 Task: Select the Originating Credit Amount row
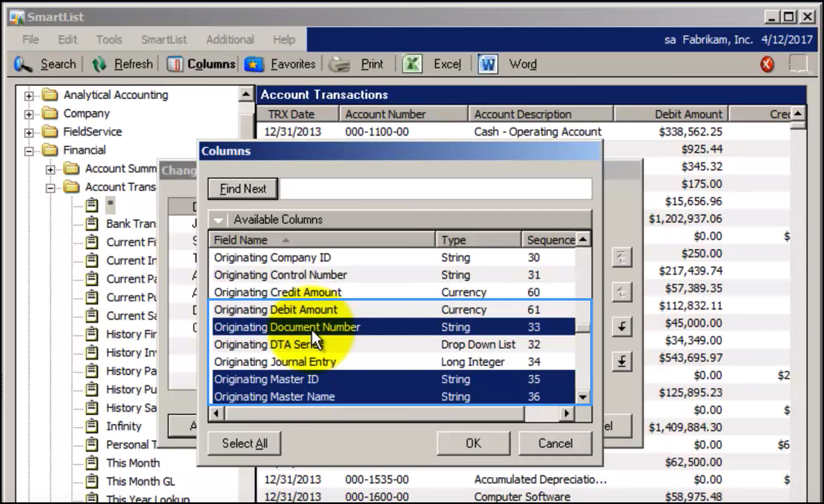(393, 292)
